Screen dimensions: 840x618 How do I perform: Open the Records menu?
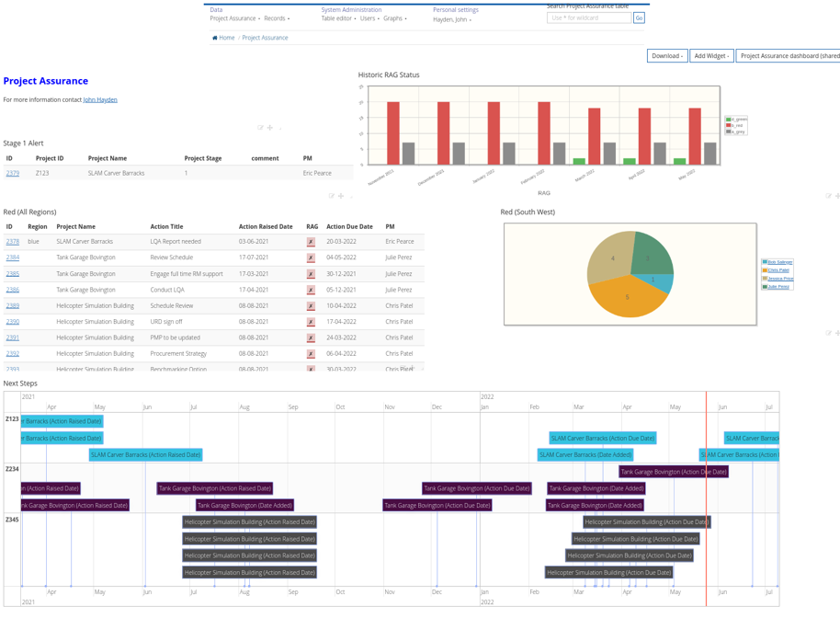click(x=276, y=18)
